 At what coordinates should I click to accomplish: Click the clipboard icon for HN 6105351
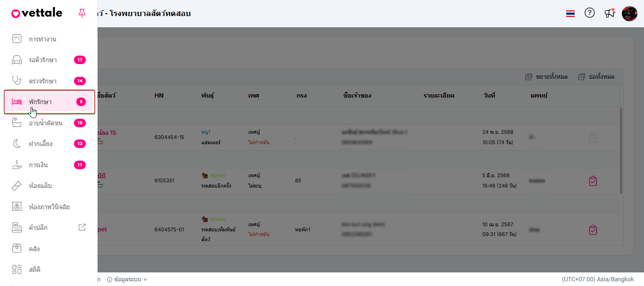coord(593,181)
